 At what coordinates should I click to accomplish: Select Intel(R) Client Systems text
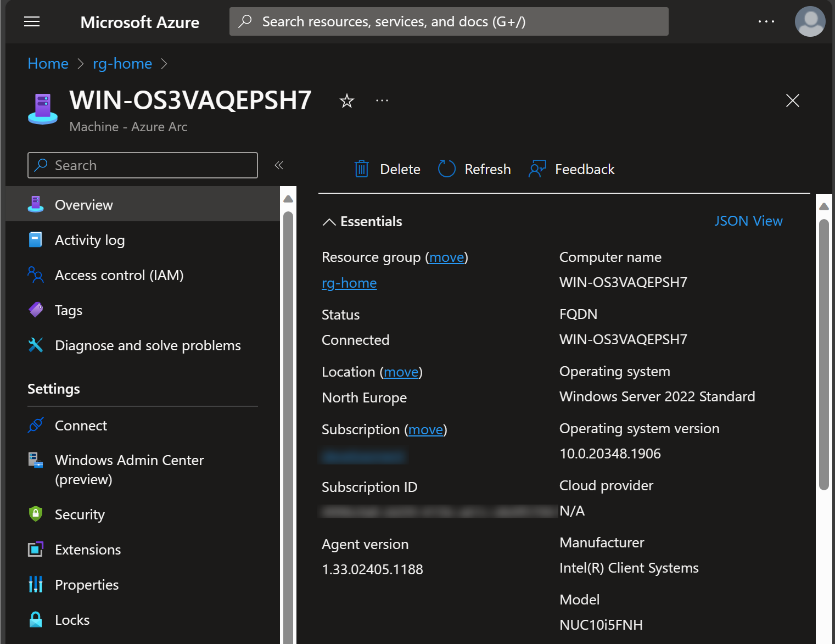pos(629,568)
